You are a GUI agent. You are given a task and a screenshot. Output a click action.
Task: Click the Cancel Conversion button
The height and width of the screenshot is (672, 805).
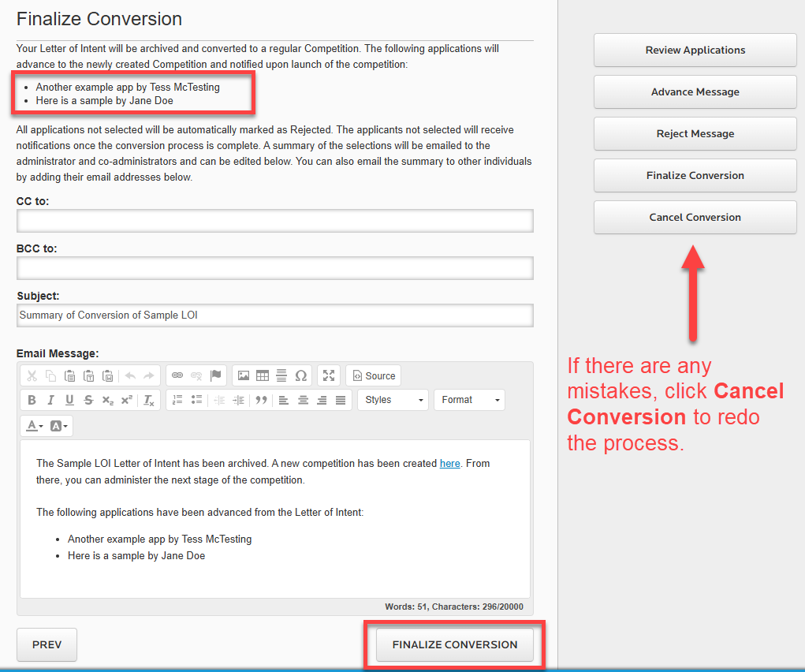click(x=694, y=217)
